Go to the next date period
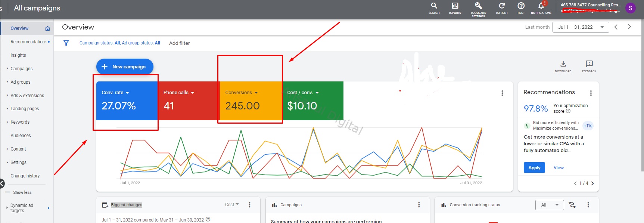The width and height of the screenshot is (644, 223). point(629,27)
